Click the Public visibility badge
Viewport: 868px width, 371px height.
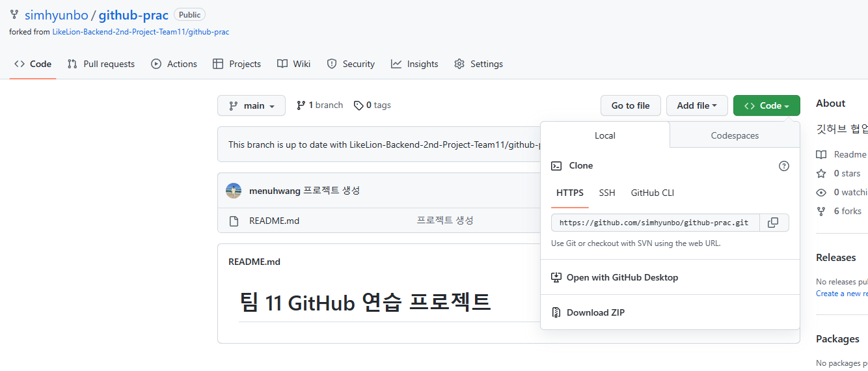(189, 15)
